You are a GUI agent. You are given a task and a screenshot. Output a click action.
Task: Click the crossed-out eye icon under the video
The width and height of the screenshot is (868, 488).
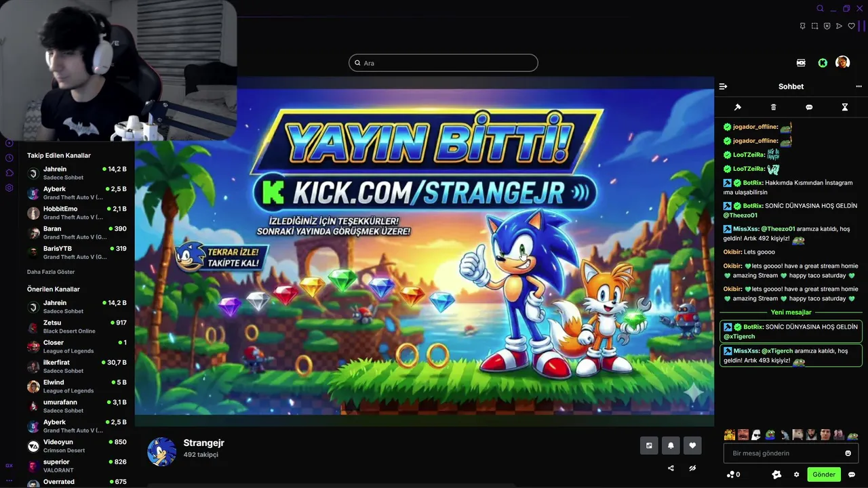[692, 468]
